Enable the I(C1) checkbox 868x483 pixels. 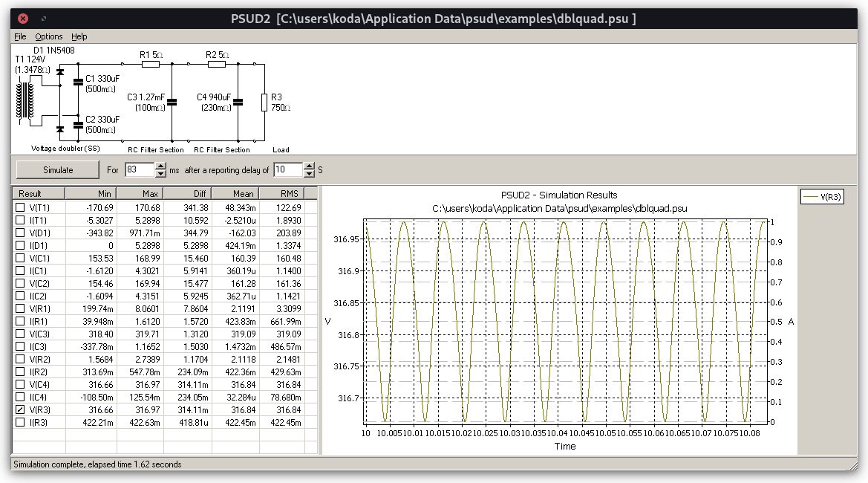click(20, 270)
